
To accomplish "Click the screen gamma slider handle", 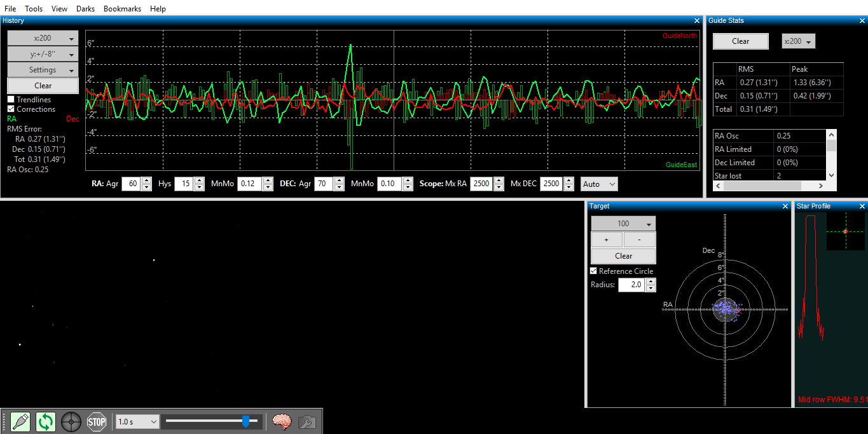I will [x=245, y=421].
